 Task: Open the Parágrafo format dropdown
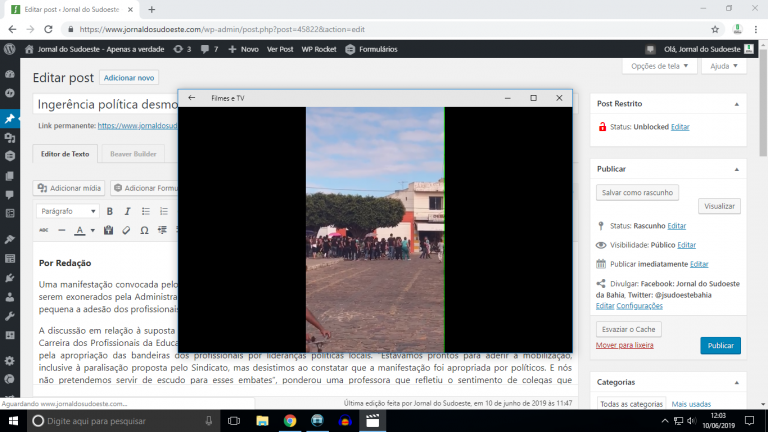click(68, 211)
